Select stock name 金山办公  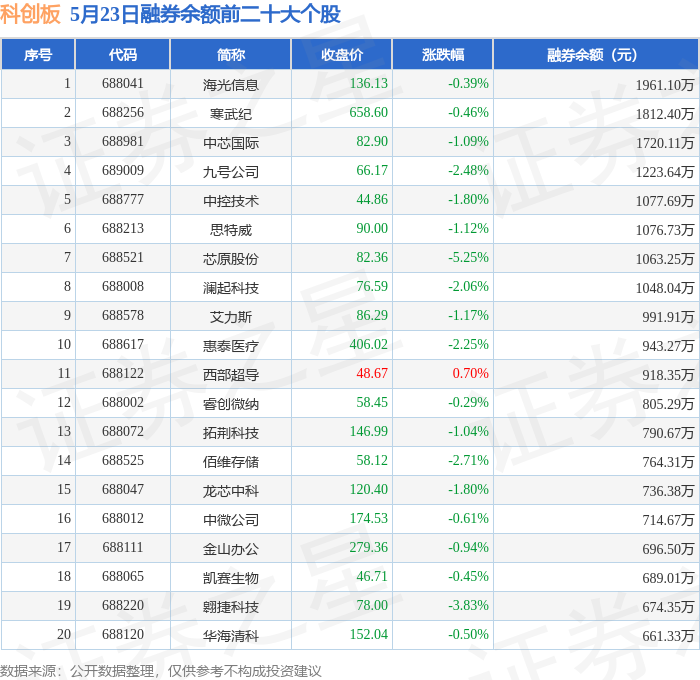[231, 549]
